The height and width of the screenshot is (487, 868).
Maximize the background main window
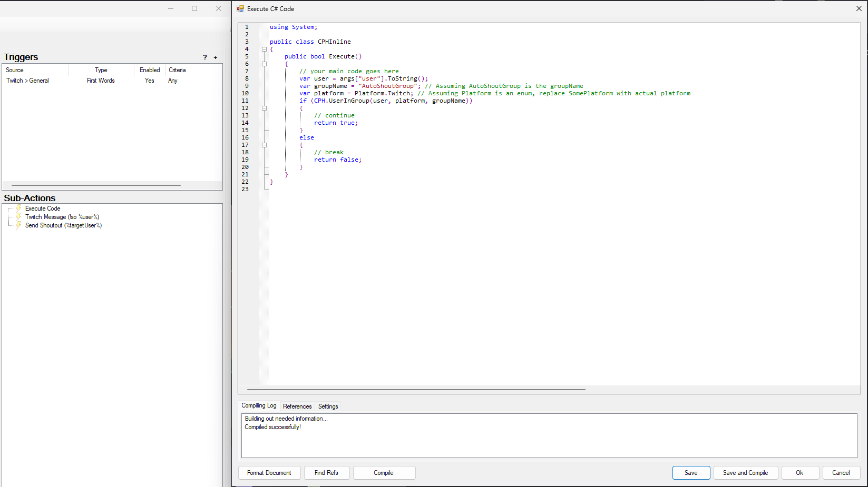coord(194,8)
